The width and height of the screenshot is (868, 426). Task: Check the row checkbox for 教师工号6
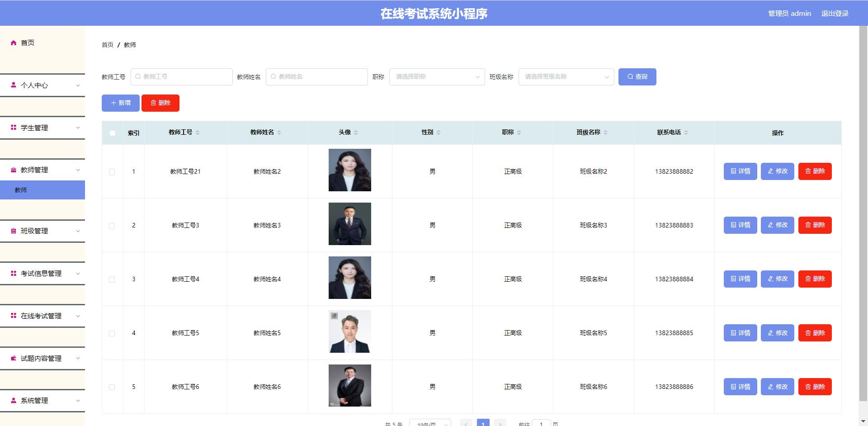112,387
